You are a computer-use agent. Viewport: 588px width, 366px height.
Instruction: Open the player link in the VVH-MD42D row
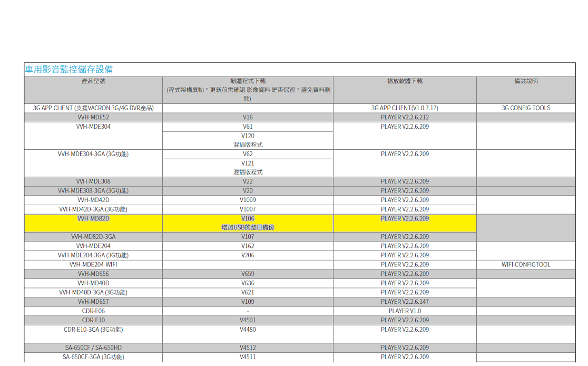click(405, 200)
